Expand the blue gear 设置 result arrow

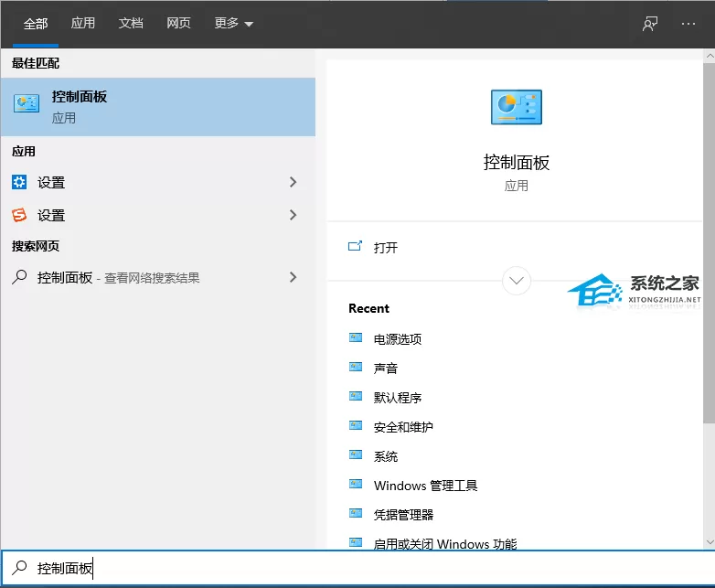pos(293,182)
